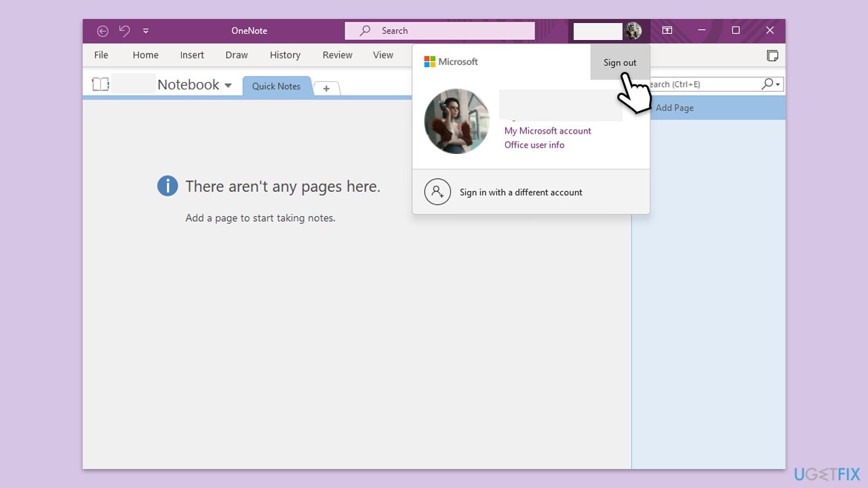Open My Microsoft account link
Viewport: 868px width, 488px height.
[x=547, y=131]
